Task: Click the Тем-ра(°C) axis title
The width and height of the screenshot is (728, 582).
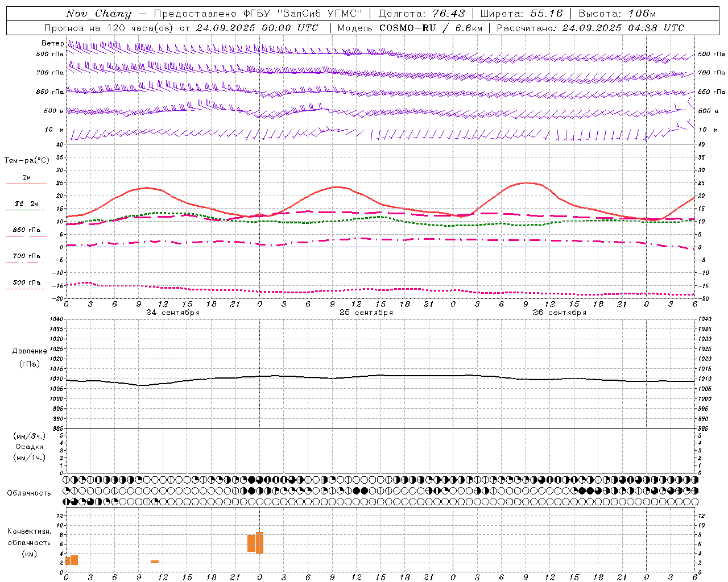Action: (27, 161)
